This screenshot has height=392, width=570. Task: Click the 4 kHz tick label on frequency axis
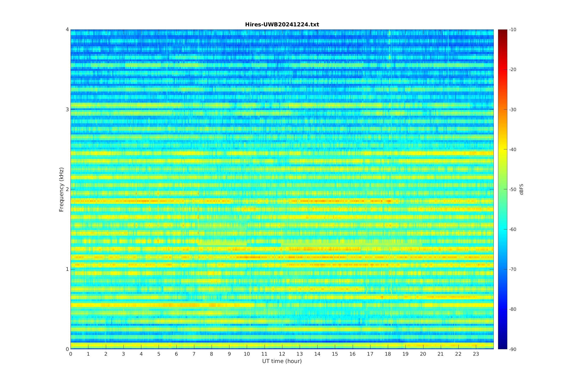click(x=67, y=29)
